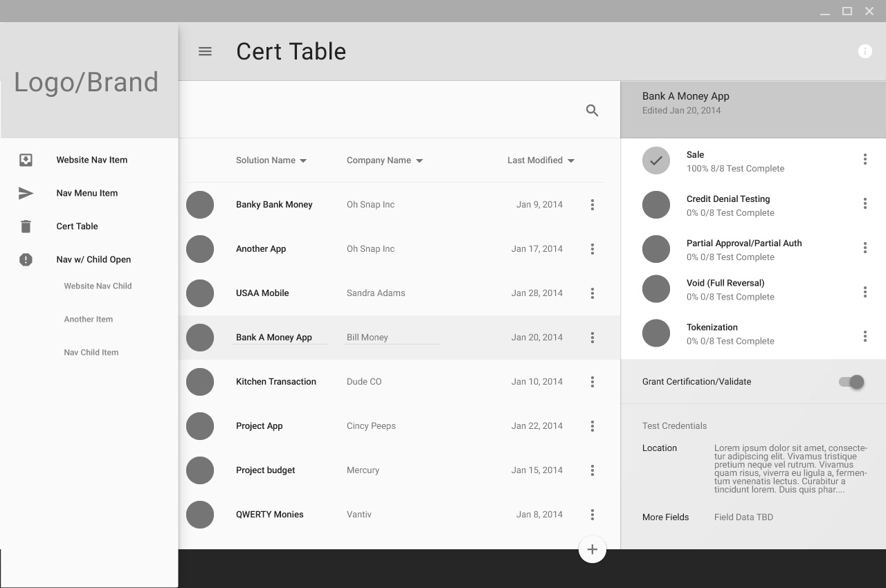Select the Credit Denial Testing status circle
Screen dimensions: 886x588
click(x=656, y=205)
